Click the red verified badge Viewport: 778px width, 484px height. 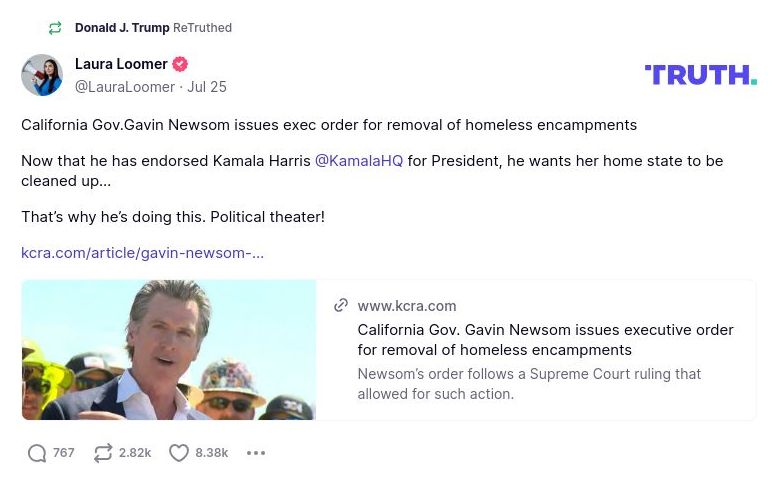[x=180, y=64]
